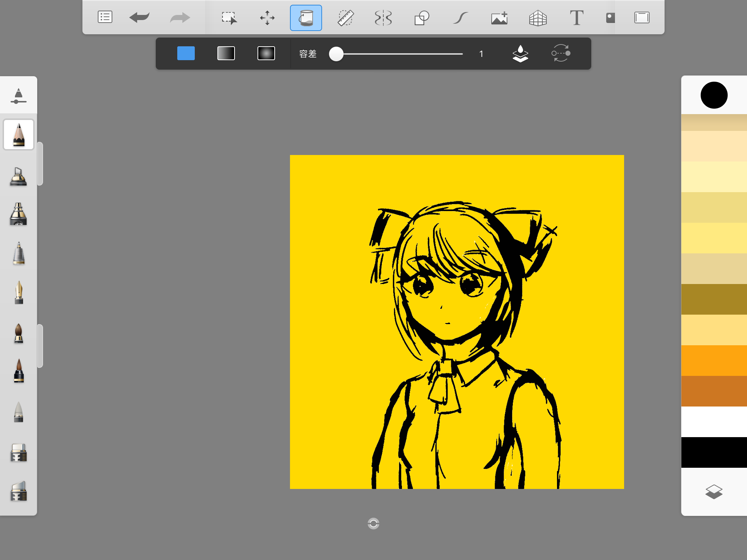Select the marker tool in the brush panel

(18, 177)
